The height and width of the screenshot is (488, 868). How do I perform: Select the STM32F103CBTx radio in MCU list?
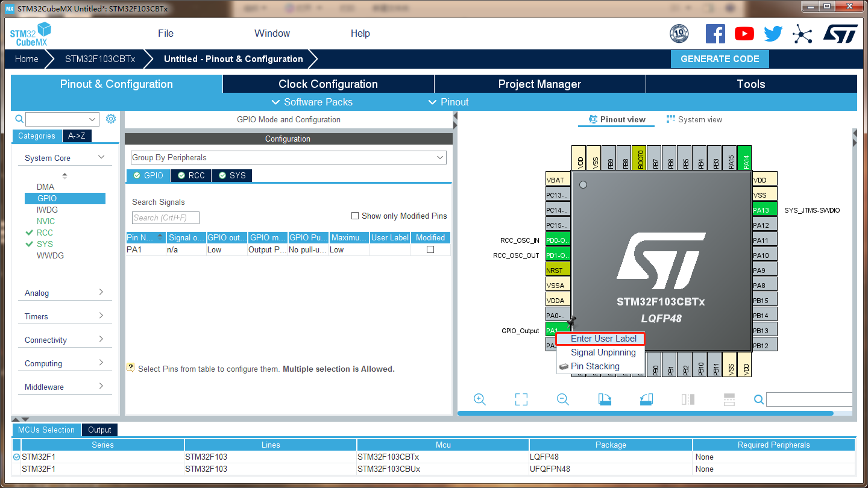pyautogui.click(x=17, y=457)
